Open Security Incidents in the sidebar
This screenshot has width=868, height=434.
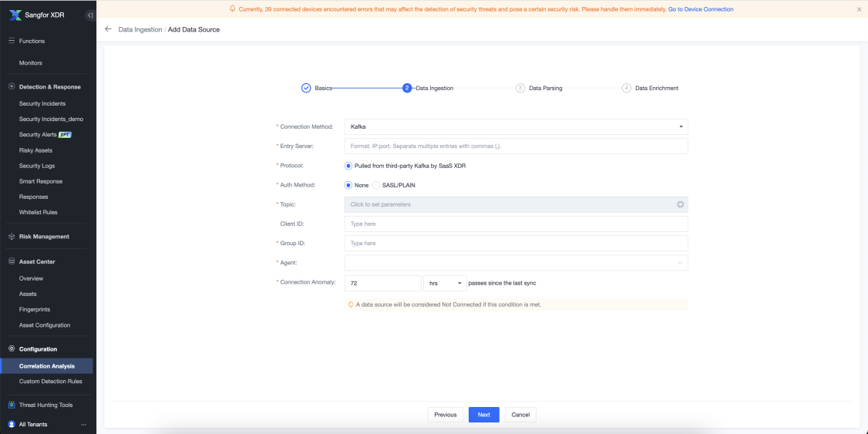(42, 103)
